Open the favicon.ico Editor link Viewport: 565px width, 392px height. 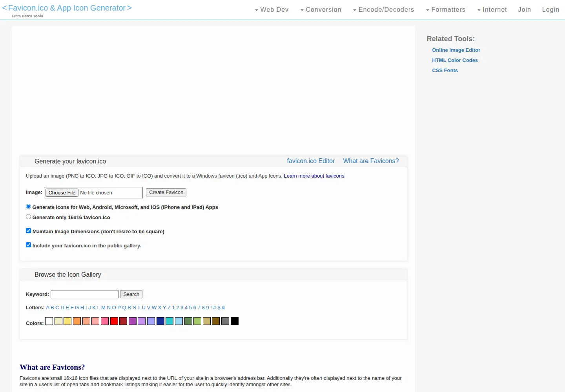[311, 161]
